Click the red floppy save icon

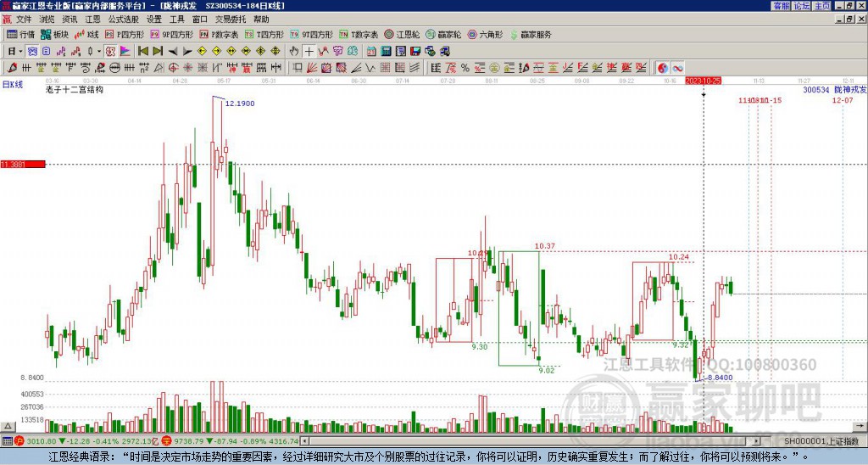click(415, 51)
